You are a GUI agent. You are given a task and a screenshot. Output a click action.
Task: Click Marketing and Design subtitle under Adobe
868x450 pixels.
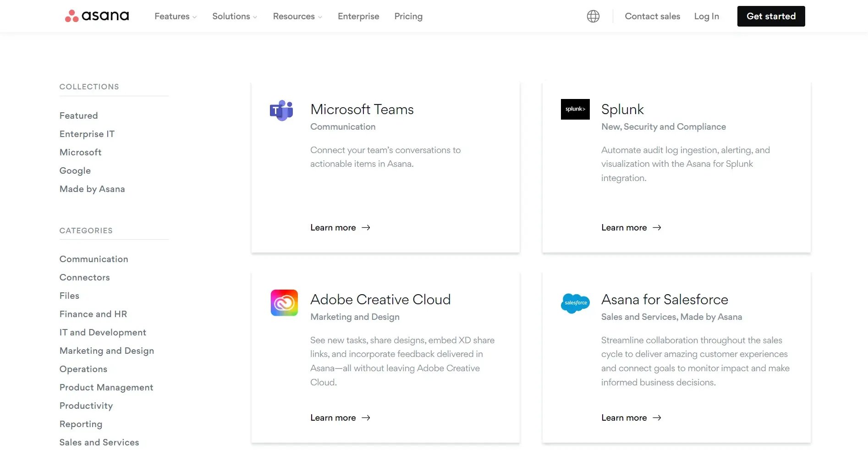[x=355, y=317]
